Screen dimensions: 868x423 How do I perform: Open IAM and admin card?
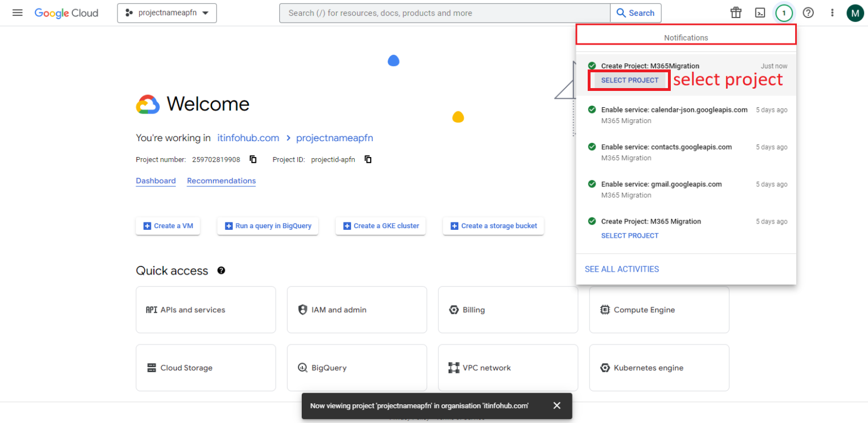[357, 309]
